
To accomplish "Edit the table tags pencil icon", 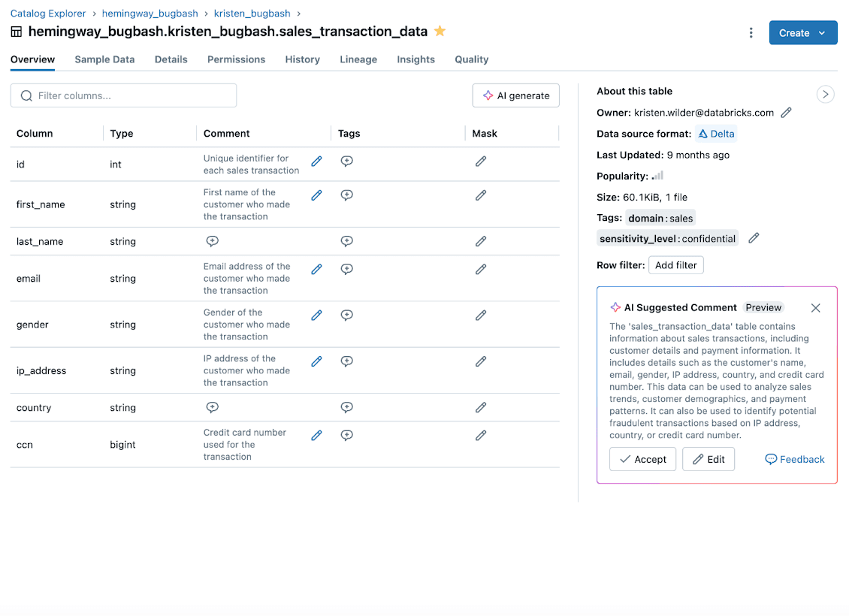I will pyautogui.click(x=754, y=238).
